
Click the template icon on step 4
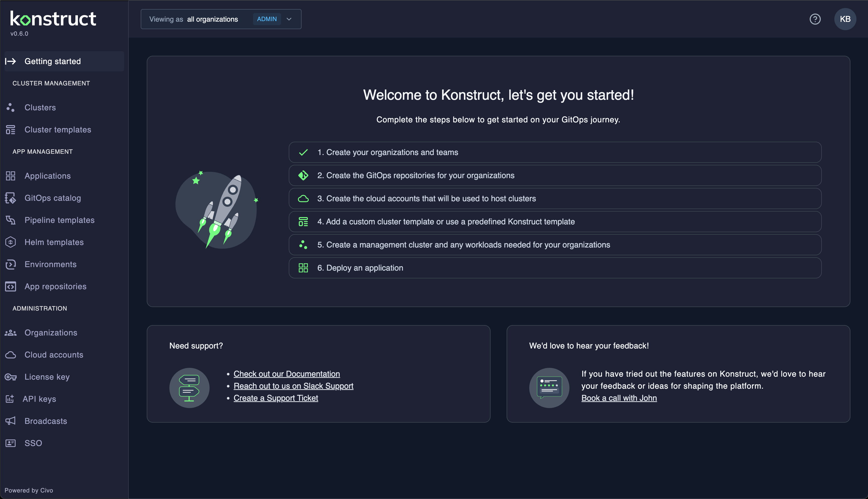[x=303, y=222]
